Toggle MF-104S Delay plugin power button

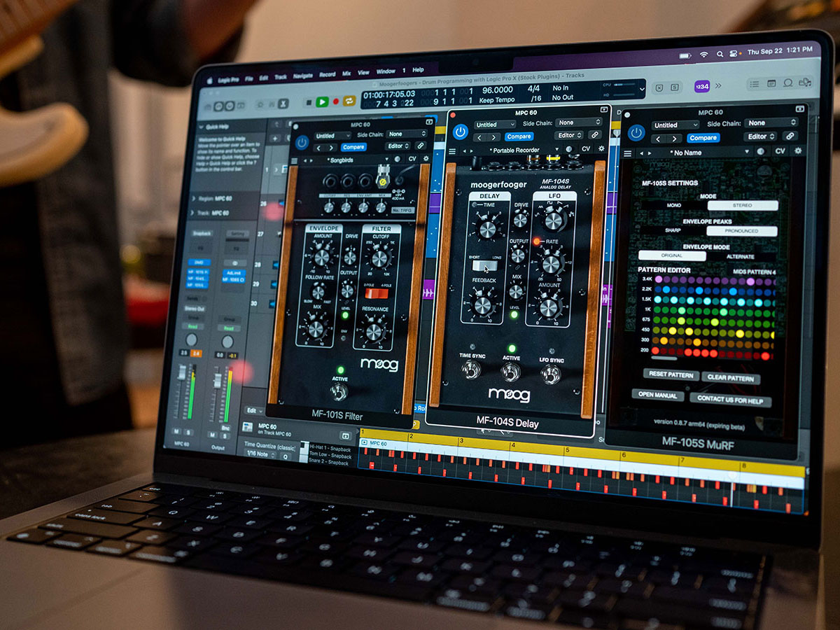pyautogui.click(x=460, y=132)
